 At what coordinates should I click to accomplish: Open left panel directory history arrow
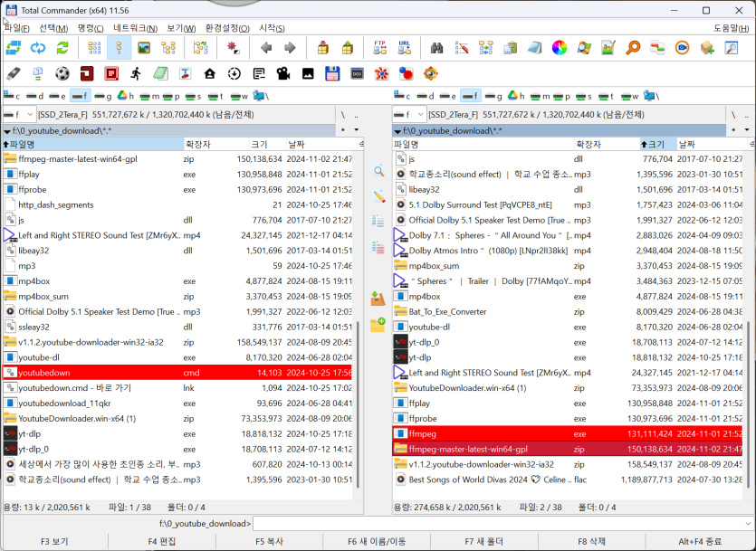click(357, 130)
